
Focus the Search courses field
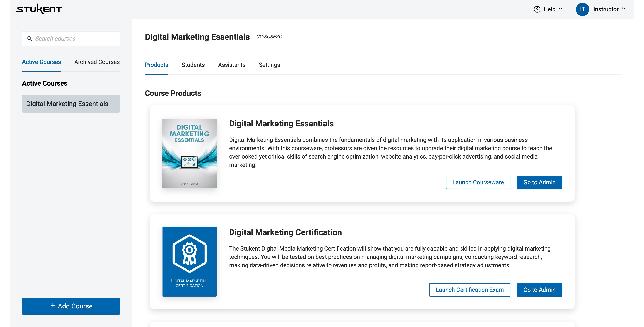(x=75, y=39)
